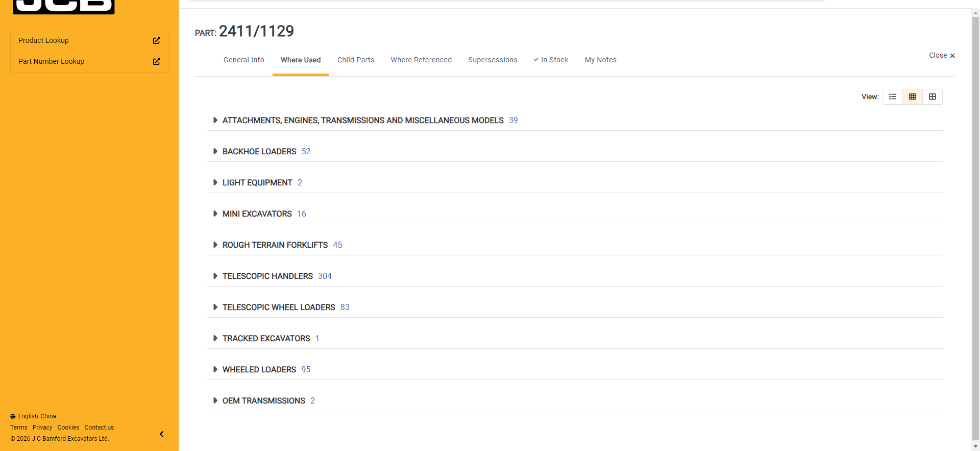Expand the Backhoe Loaders category
Viewport: 980px width, 451px height.
[215, 152]
